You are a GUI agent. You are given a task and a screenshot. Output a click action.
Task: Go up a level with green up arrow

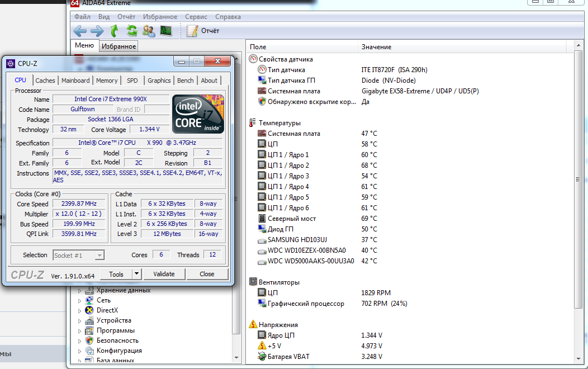coord(115,31)
